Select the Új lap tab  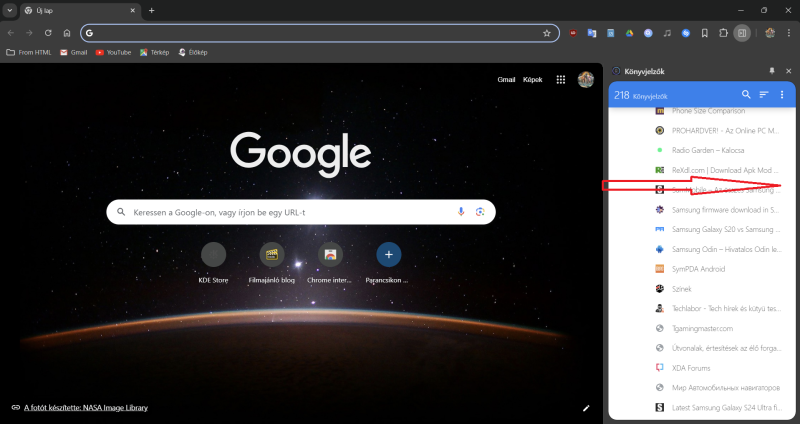(x=80, y=11)
